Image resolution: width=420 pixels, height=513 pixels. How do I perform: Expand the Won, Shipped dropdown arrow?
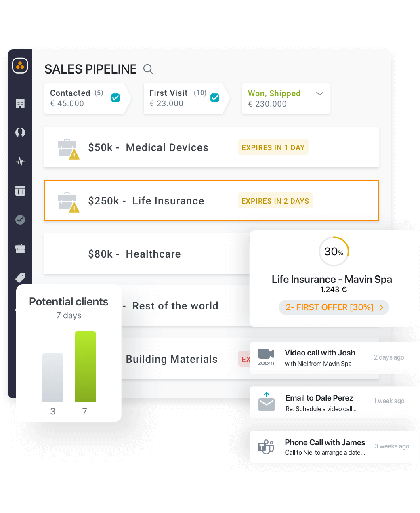[320, 93]
